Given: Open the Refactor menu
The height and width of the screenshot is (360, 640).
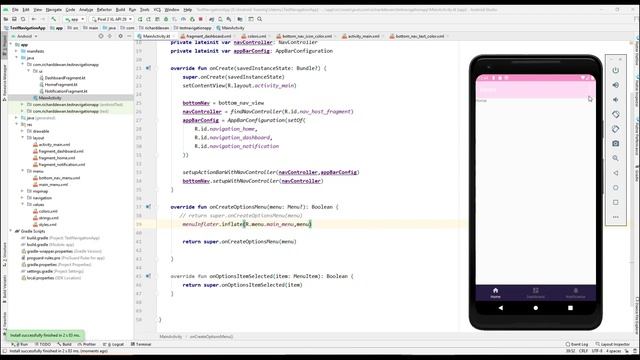Looking at the screenshot, I should coord(104,9).
